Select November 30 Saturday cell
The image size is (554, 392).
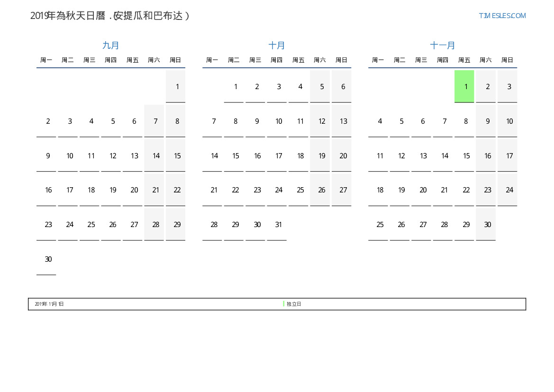click(x=486, y=225)
